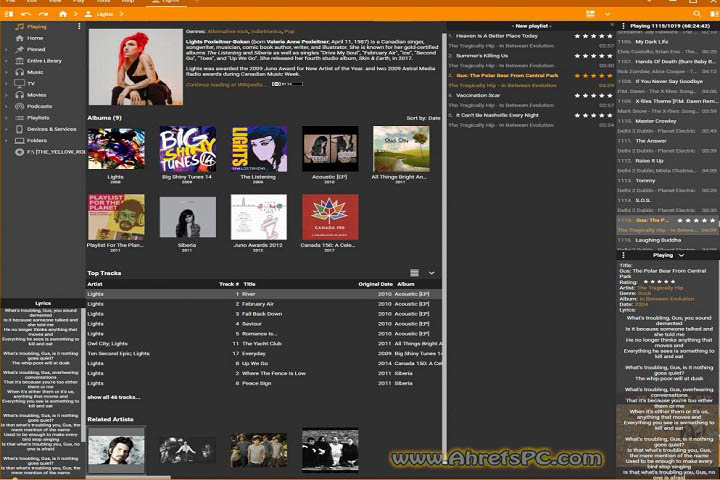The width and height of the screenshot is (720, 480).
Task: Open the three-dot menu of the Playing info panel
Action: click(x=623, y=255)
